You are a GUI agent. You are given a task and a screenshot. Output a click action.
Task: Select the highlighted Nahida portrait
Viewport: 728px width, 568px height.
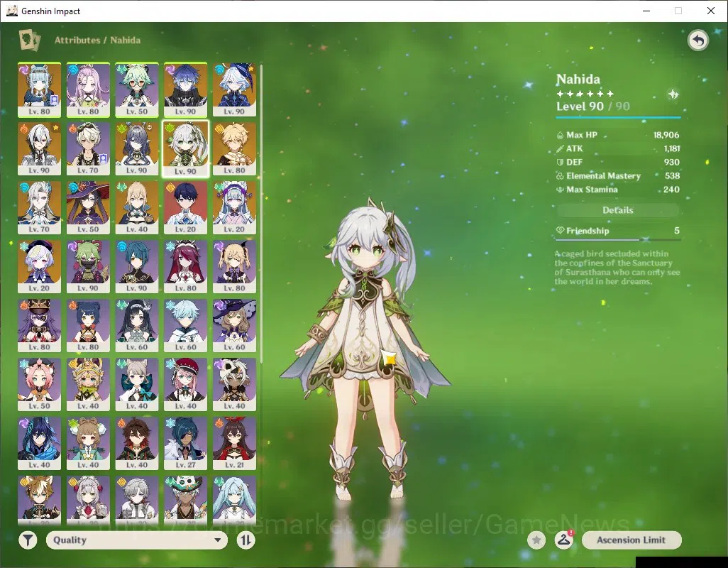(186, 148)
